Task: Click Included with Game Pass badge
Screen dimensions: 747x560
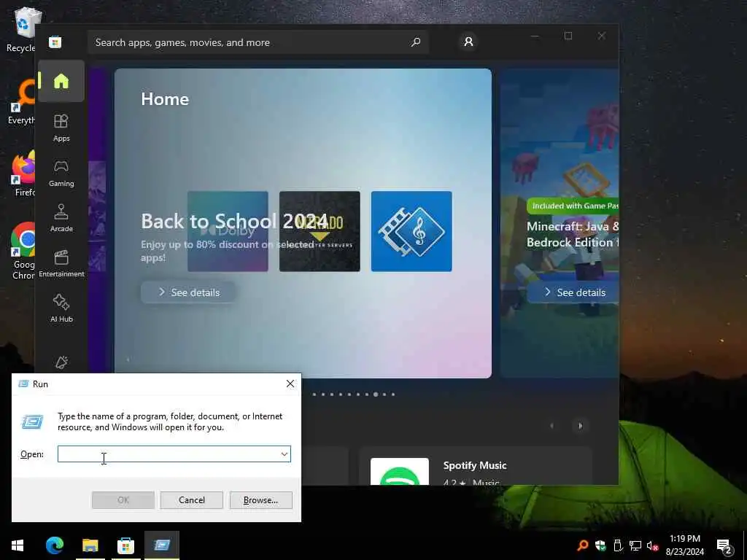Action: pyautogui.click(x=573, y=206)
